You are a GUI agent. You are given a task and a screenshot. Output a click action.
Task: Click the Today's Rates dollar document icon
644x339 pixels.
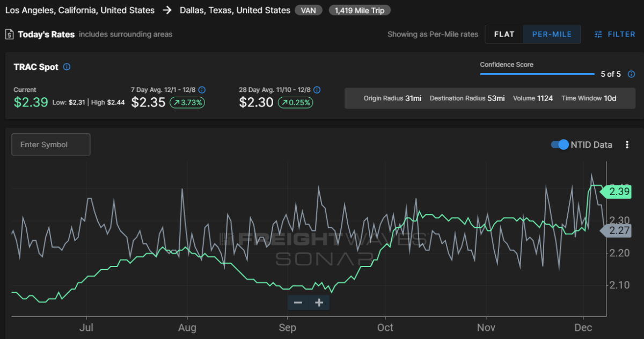coord(9,34)
